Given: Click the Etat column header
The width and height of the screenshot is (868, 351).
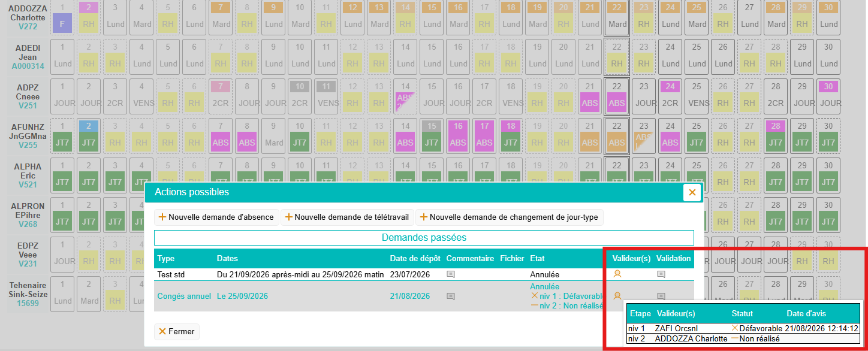Looking at the screenshot, I should (x=538, y=258).
